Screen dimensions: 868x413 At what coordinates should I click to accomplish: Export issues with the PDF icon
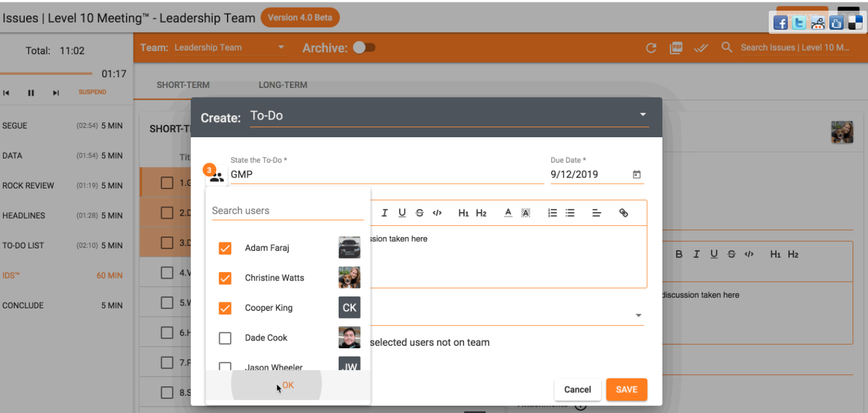coord(676,48)
